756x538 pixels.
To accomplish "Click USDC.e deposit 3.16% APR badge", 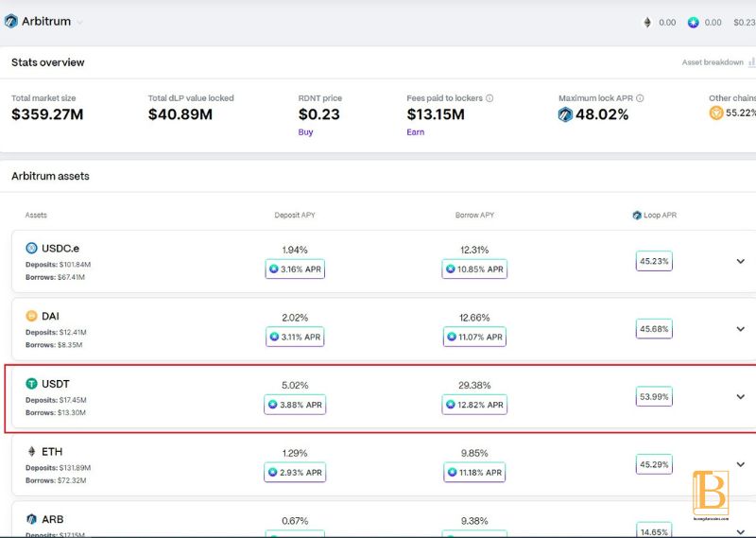I will tap(295, 269).
